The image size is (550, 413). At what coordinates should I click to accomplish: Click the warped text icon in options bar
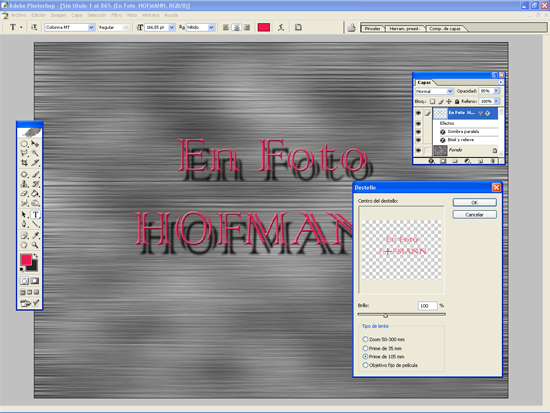click(x=281, y=27)
